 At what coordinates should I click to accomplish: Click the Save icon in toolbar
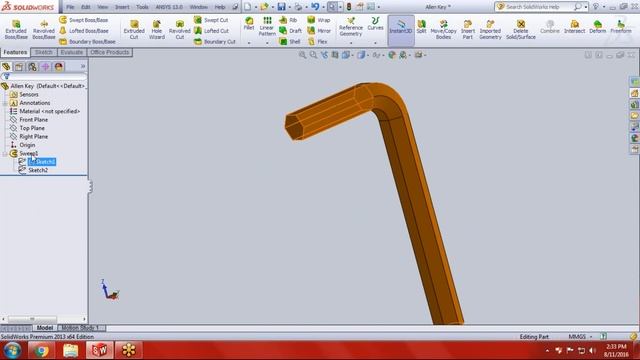[x=281, y=7]
